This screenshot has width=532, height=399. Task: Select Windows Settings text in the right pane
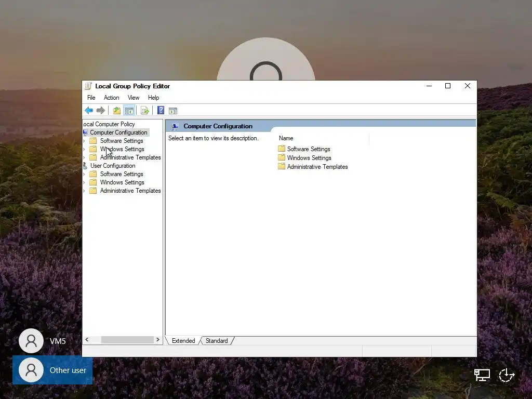309,158
